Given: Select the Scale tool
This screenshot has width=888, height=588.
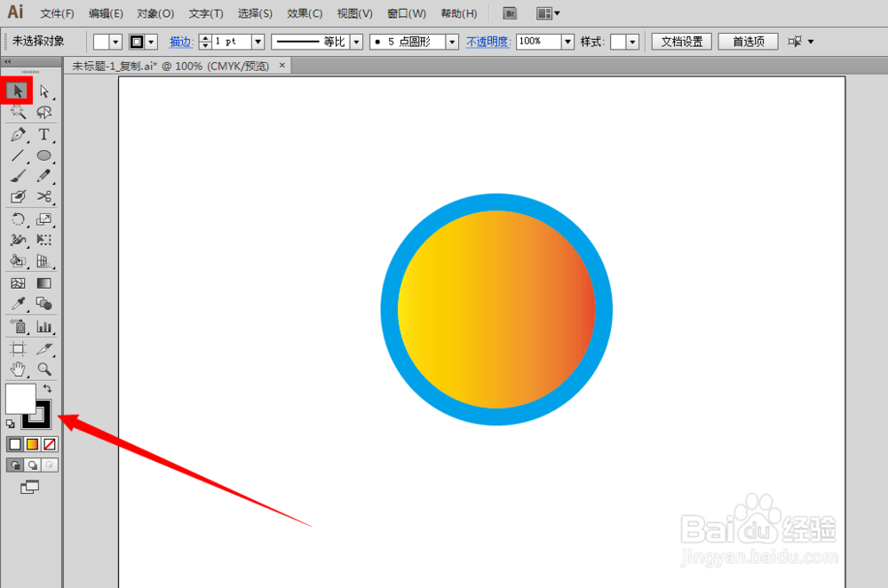Looking at the screenshot, I should (x=44, y=219).
